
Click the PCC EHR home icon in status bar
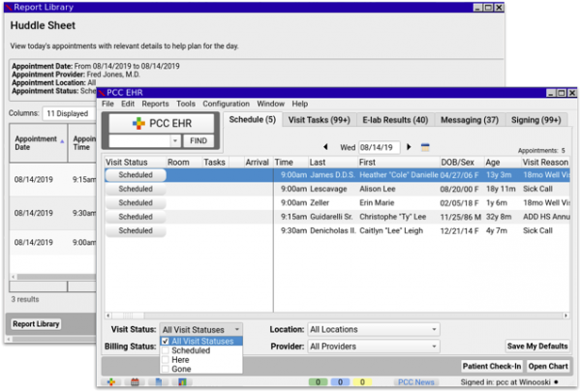click(x=111, y=382)
